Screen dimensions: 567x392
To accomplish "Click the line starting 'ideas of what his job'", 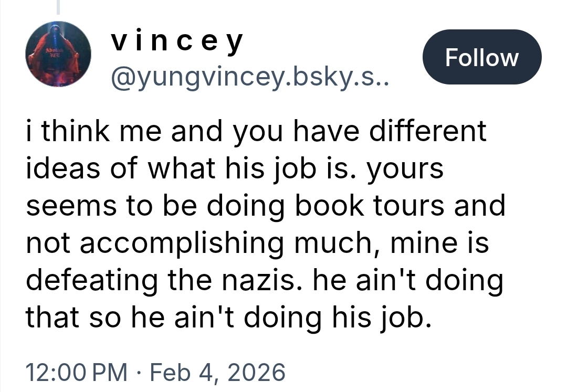I will (235, 168).
